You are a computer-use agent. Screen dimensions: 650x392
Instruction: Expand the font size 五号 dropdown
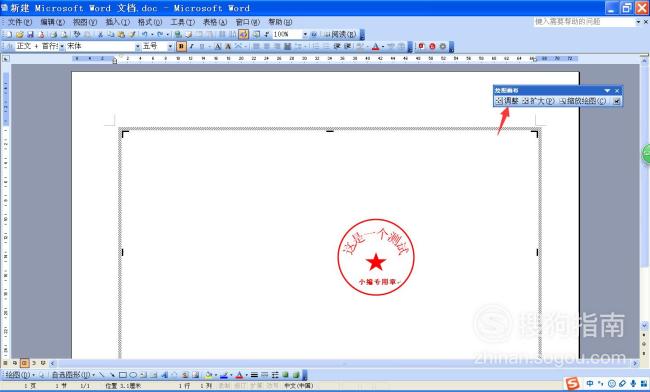tap(170, 46)
